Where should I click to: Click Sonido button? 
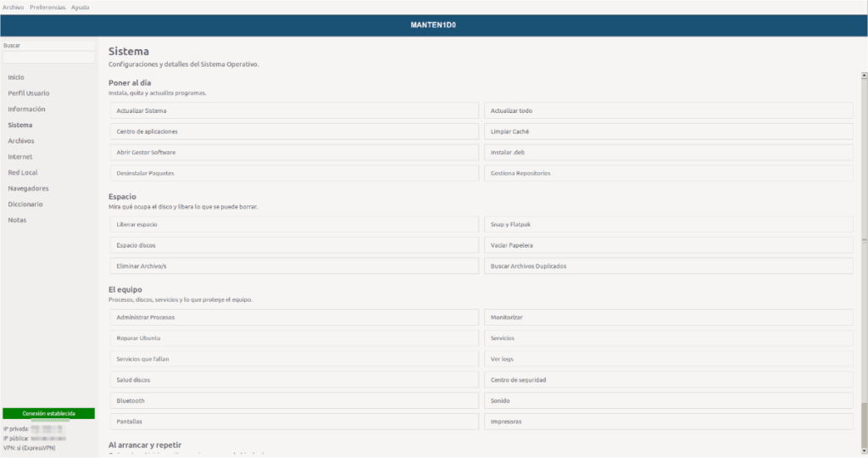pyautogui.click(x=668, y=400)
